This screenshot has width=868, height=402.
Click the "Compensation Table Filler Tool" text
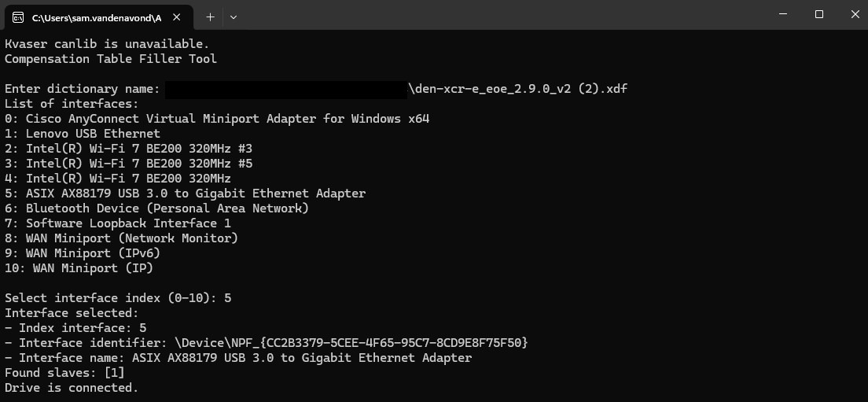111,59
